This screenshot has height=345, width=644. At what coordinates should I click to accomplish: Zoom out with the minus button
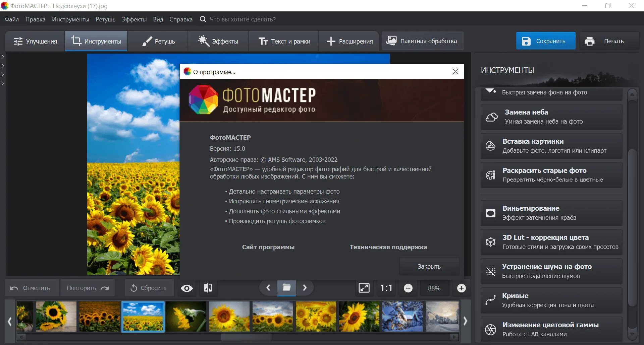(x=408, y=288)
